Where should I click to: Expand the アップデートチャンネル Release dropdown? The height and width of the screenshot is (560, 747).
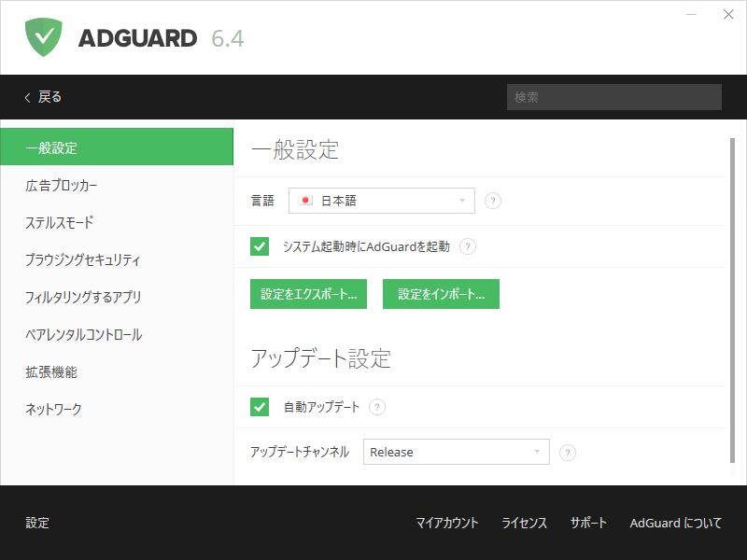(457, 452)
